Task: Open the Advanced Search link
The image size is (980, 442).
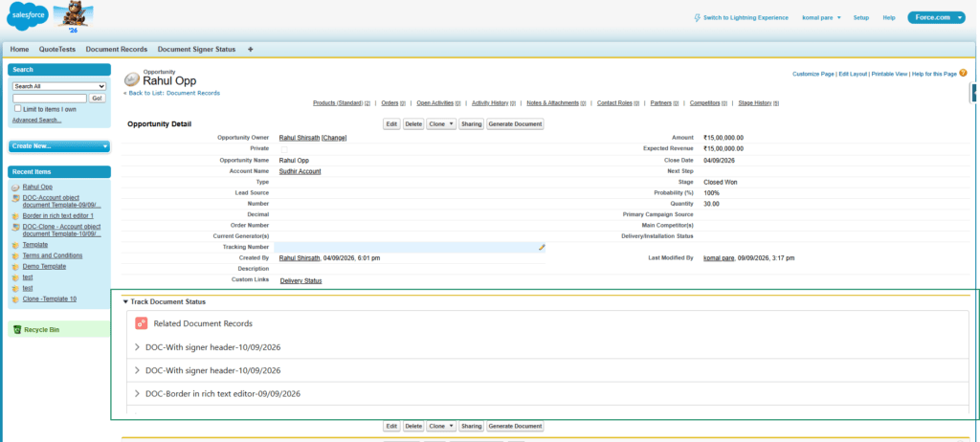Action: point(37,120)
